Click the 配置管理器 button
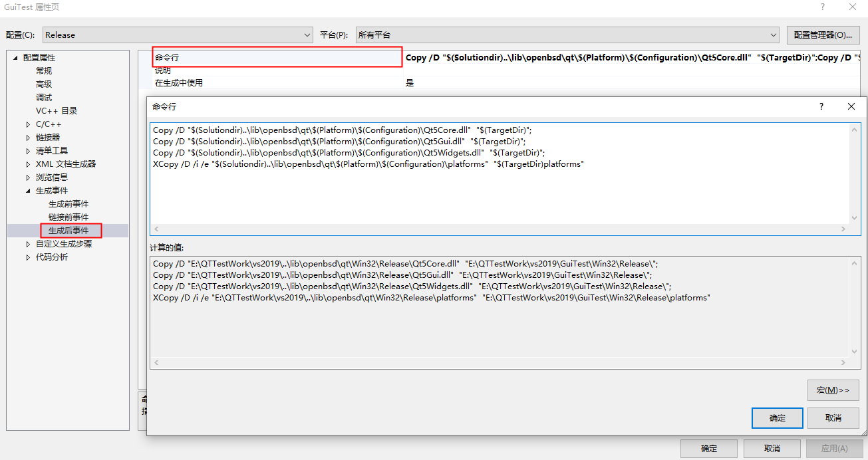Screen dimensions: 868x460 (823, 35)
